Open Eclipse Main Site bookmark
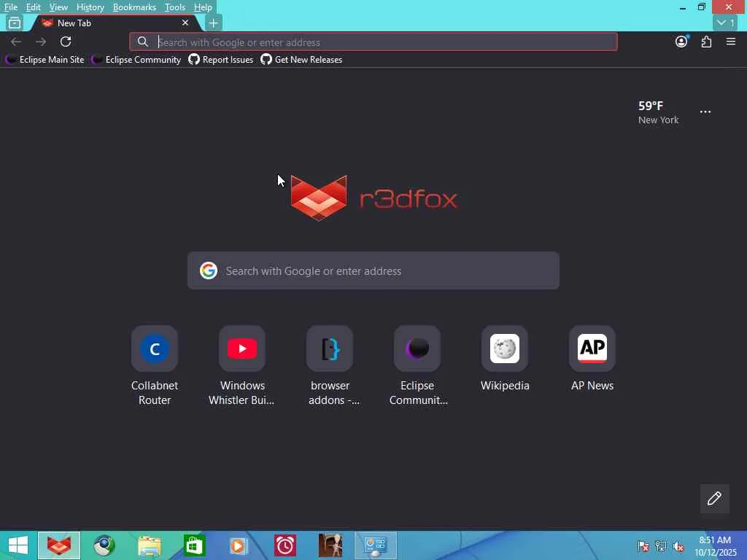 click(44, 60)
